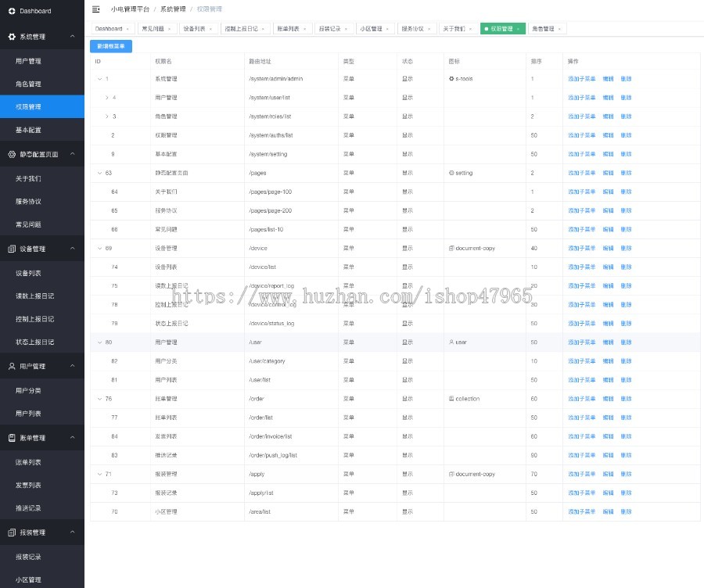The image size is (704, 588).
Task: Click 小电管理平台 in the breadcrumb
Action: [x=130, y=9]
